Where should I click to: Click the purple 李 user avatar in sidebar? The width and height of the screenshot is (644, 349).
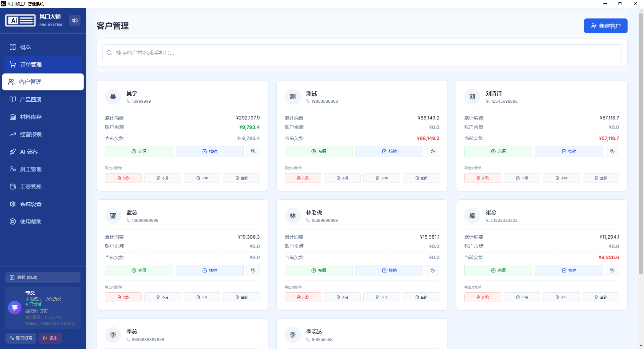[x=15, y=308]
